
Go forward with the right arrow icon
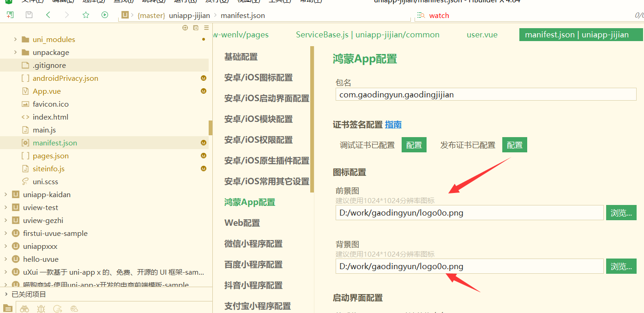coord(67,15)
